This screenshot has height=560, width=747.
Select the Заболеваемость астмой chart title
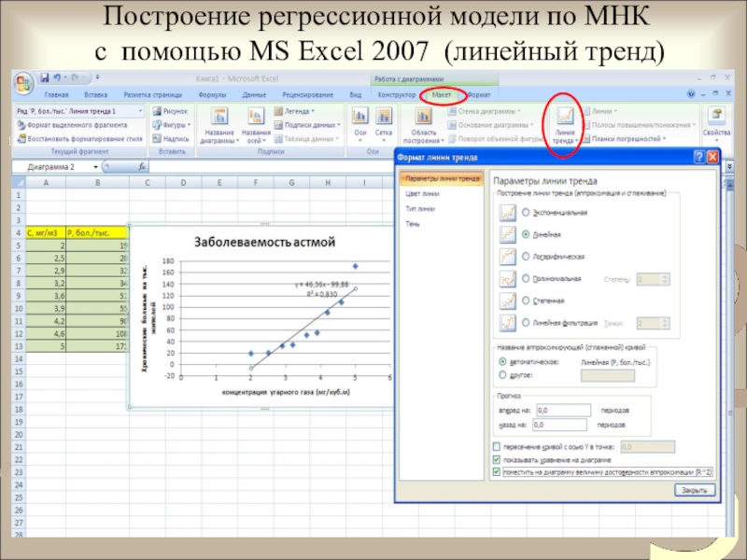pos(264,242)
